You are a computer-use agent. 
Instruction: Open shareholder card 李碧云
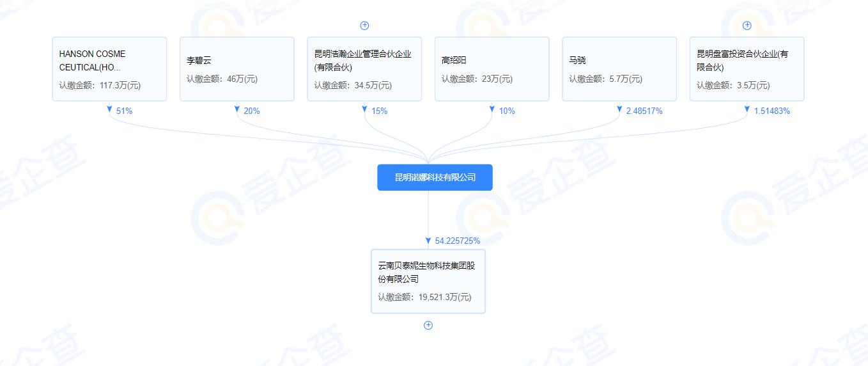(x=237, y=69)
